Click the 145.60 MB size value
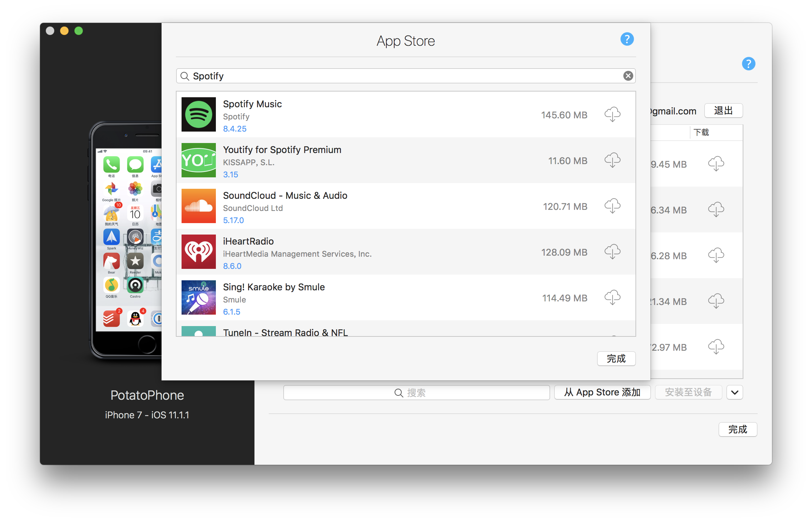The image size is (812, 522). pyautogui.click(x=564, y=115)
